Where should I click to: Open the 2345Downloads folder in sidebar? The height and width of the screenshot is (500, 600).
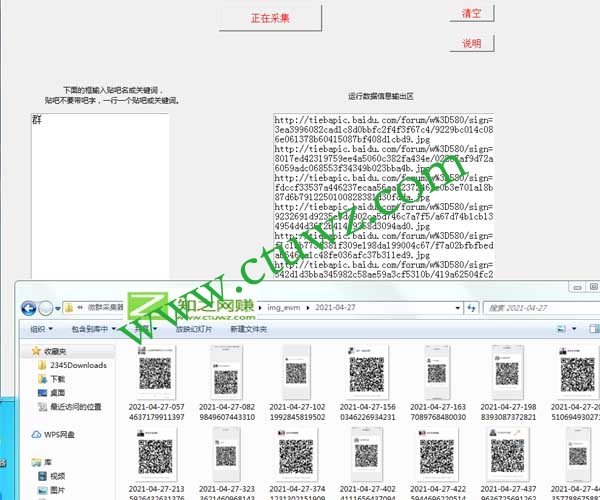(x=73, y=365)
